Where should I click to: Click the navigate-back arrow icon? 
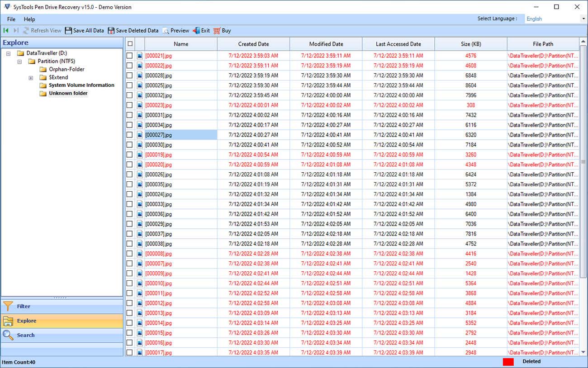[5, 30]
